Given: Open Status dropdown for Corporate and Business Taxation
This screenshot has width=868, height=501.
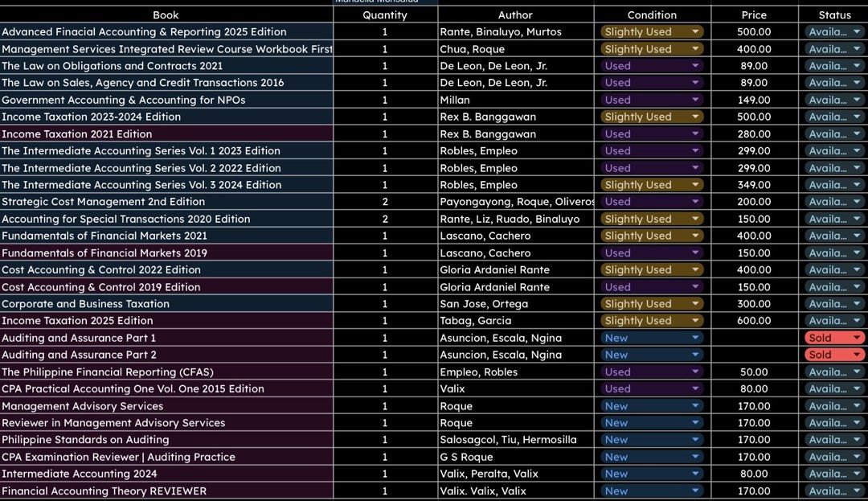Looking at the screenshot, I should tap(834, 304).
